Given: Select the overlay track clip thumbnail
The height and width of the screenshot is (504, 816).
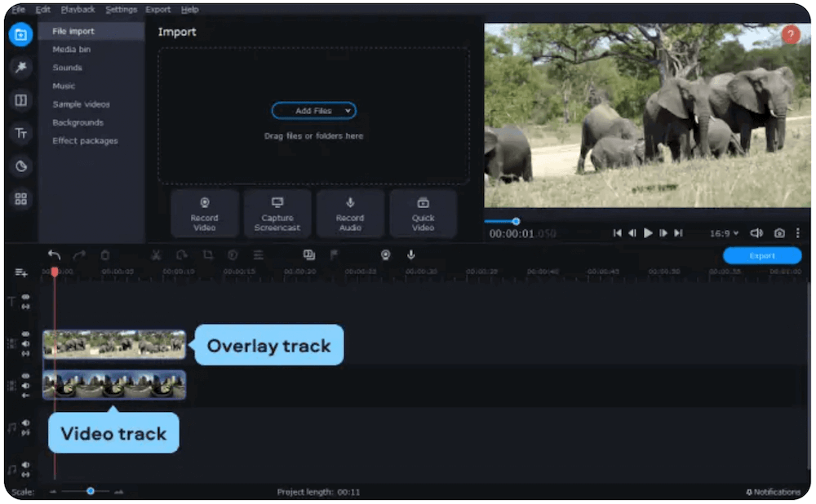Looking at the screenshot, I should [x=113, y=344].
